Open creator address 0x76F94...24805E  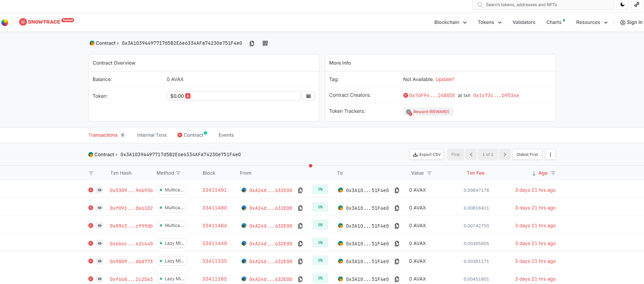[x=432, y=95]
